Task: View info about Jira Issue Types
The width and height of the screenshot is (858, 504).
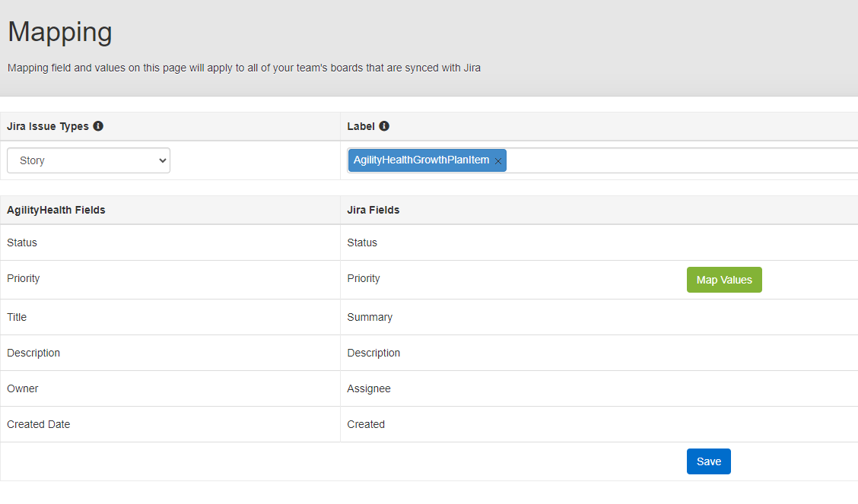Action: pyautogui.click(x=97, y=126)
